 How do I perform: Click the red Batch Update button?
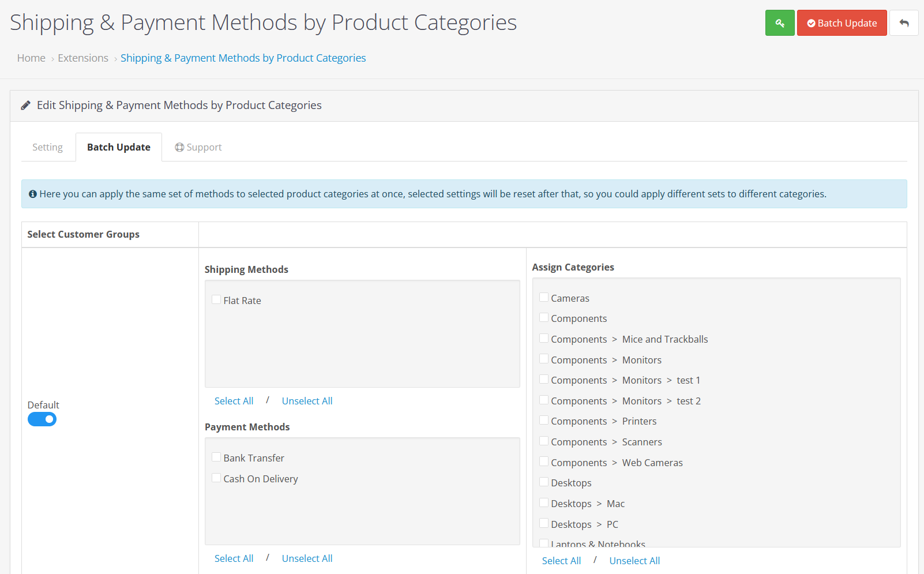point(842,23)
